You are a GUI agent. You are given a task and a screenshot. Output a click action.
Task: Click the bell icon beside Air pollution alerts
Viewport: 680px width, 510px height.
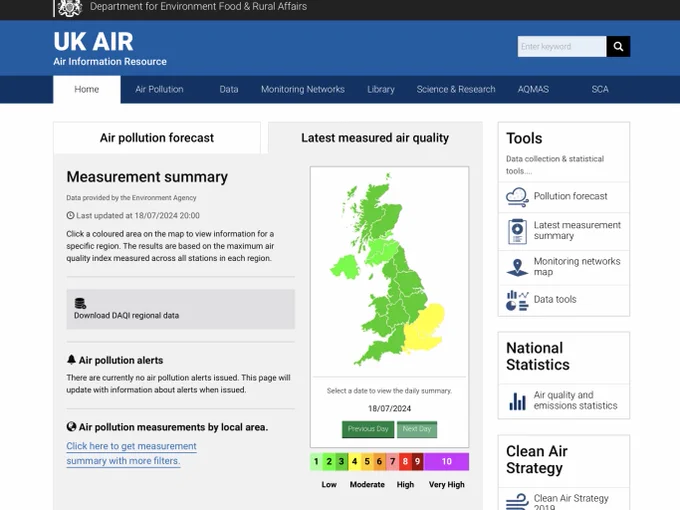click(72, 360)
